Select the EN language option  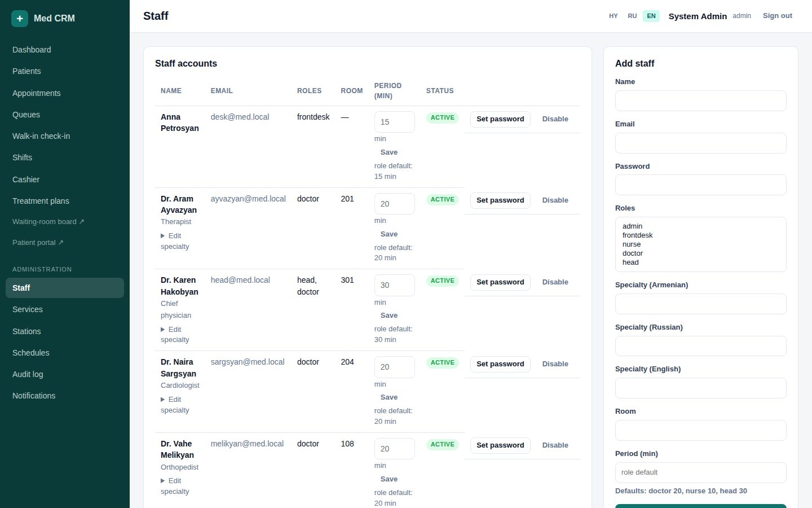click(x=651, y=16)
